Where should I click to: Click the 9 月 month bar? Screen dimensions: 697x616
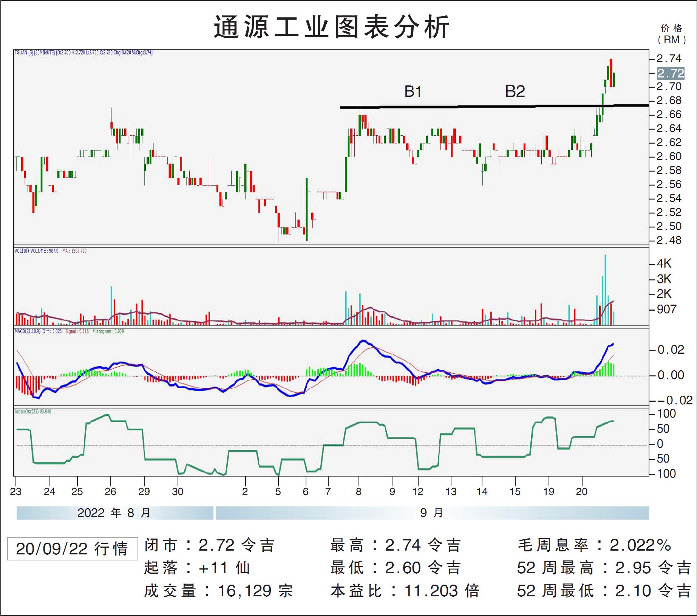click(432, 513)
